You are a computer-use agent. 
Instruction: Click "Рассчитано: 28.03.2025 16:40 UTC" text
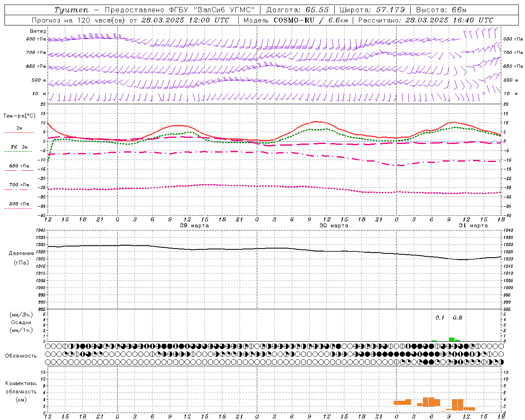coord(426,20)
